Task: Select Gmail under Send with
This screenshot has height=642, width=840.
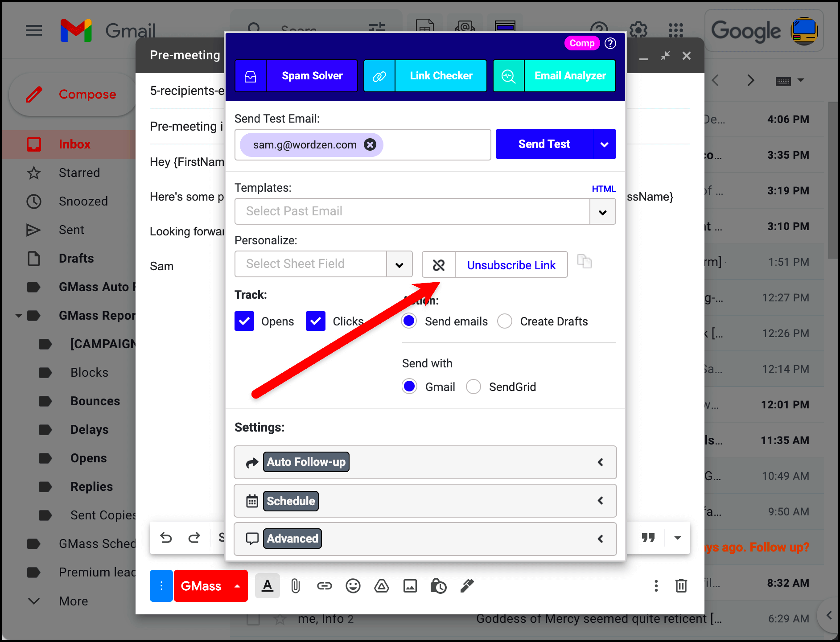Action: coord(409,386)
